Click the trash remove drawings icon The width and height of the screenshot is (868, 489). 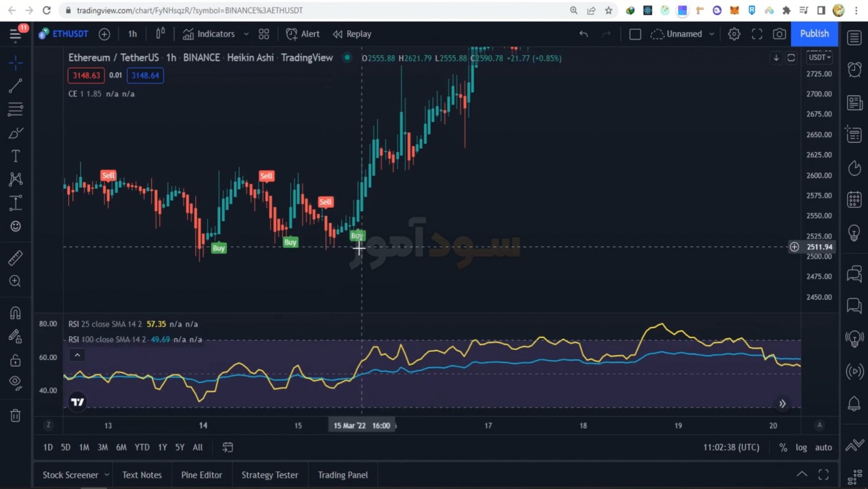pos(15,415)
